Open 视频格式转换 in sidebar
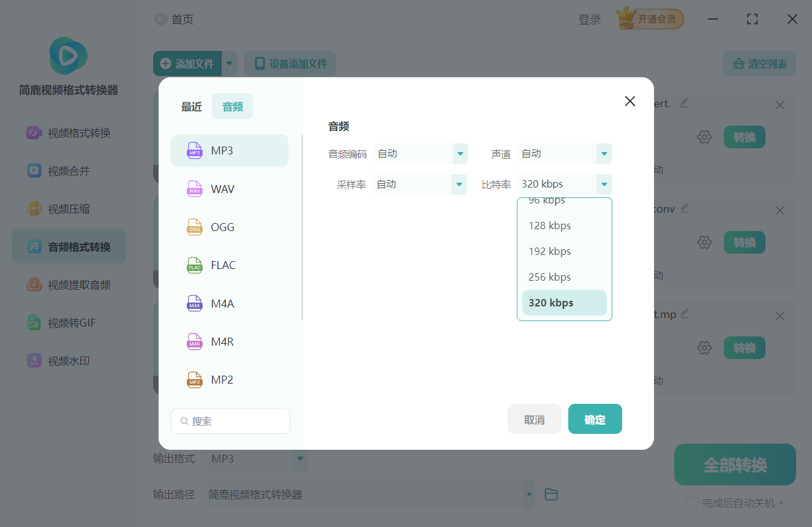The image size is (812, 527). [69, 133]
